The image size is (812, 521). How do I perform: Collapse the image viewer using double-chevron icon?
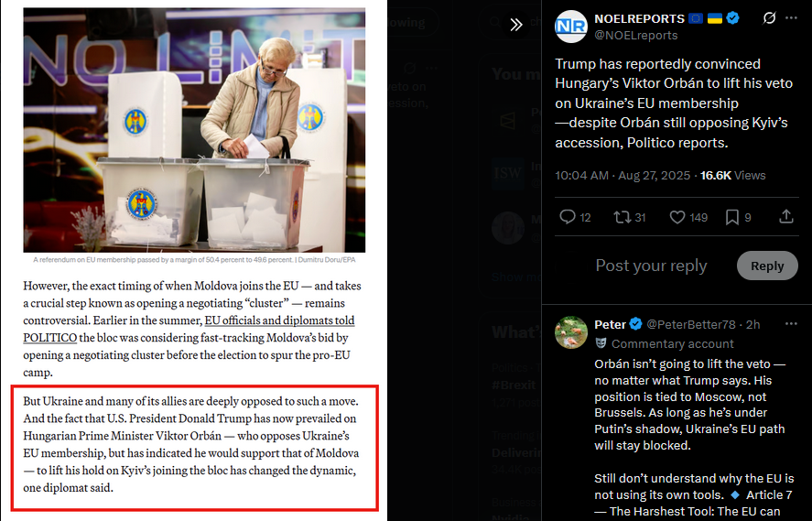click(515, 25)
